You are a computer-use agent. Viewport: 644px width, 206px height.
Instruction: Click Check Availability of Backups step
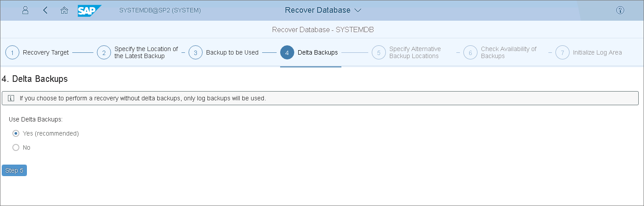click(x=508, y=53)
